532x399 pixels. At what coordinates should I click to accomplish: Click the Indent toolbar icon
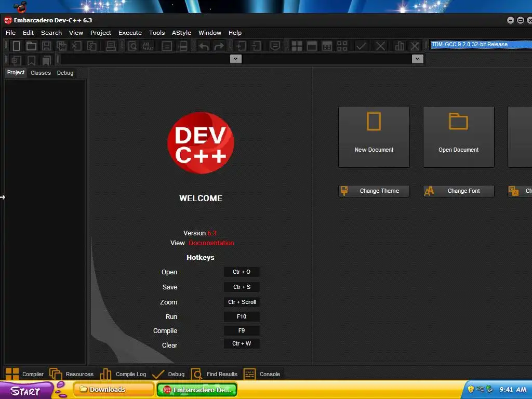click(x=241, y=46)
